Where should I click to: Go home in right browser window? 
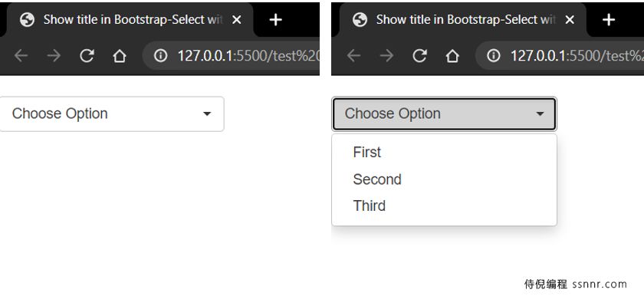pyautogui.click(x=452, y=55)
